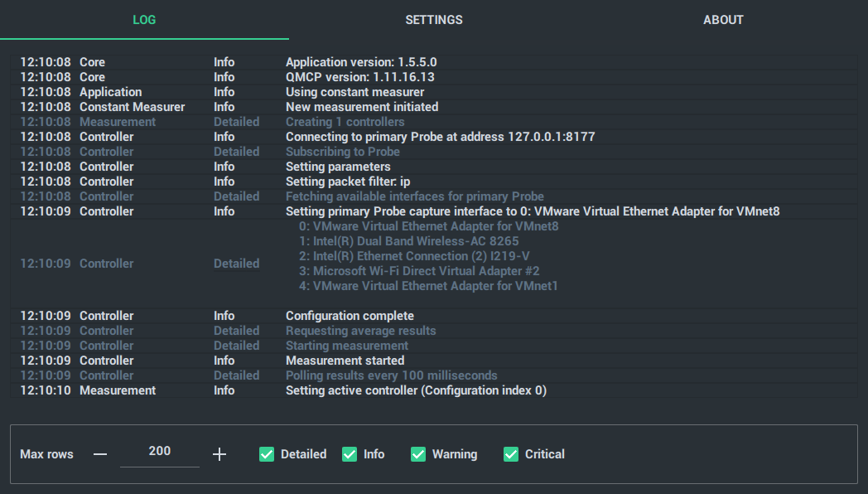
Task: Select the New measurement initiated log row
Action: 434,107
